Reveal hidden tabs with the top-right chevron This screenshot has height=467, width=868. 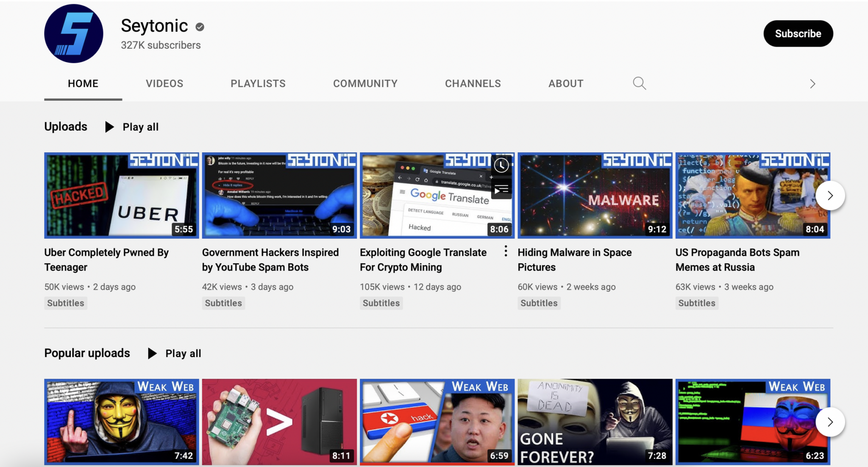point(812,83)
